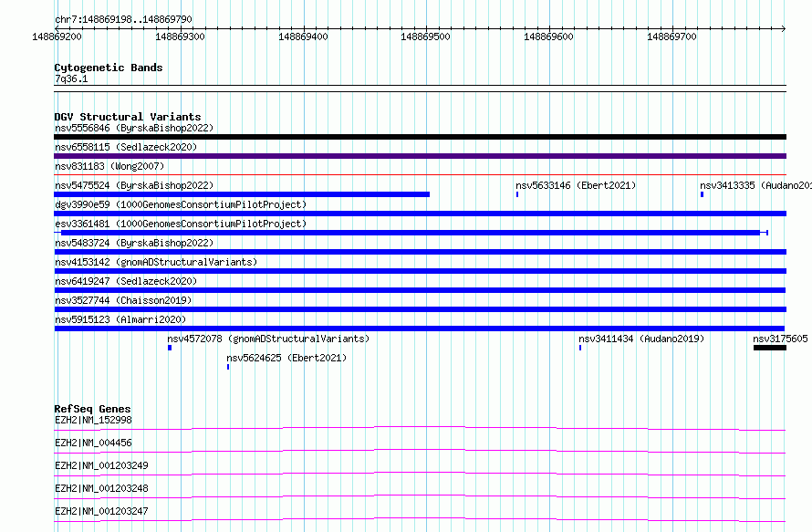
Task: Select the magenta line for EZH2|NM_152998
Action: pyautogui.click(x=420, y=428)
